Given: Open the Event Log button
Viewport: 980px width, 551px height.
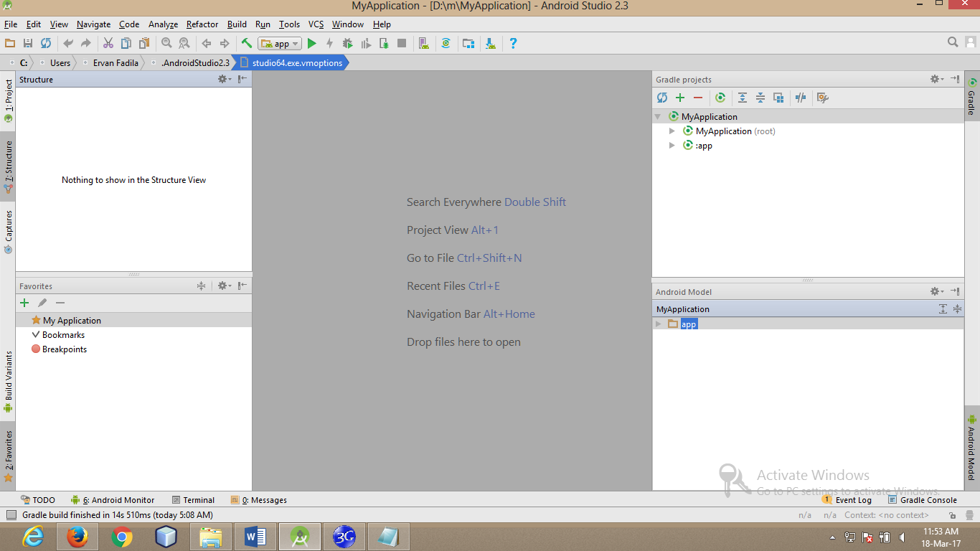Looking at the screenshot, I should [x=847, y=500].
